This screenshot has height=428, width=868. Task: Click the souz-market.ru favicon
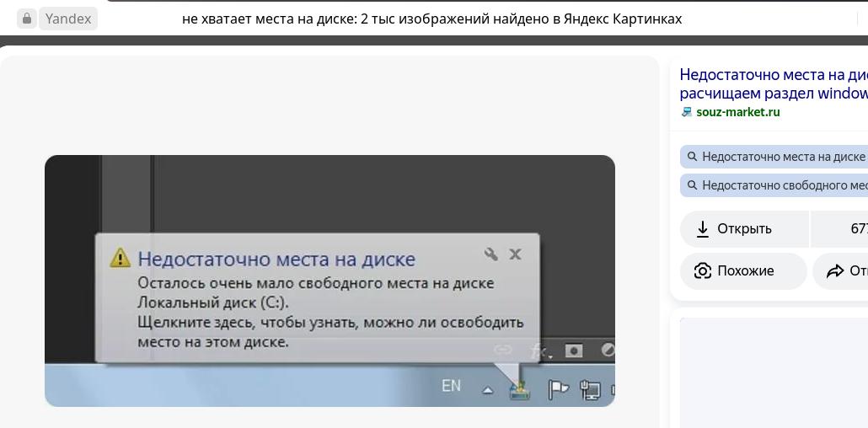[x=687, y=112]
